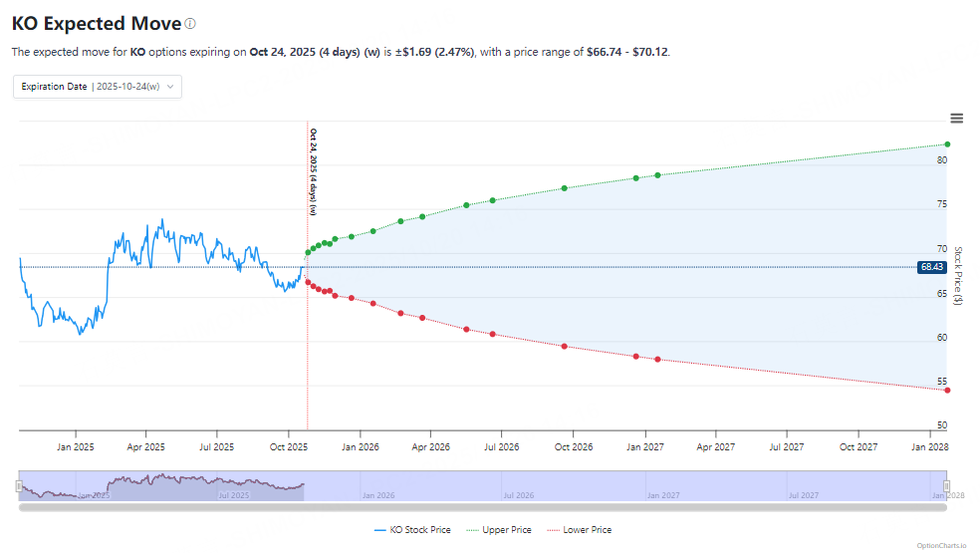Viewport: 980px width, 553px height.
Task: Open the Expiration Date dropdown
Action: [x=98, y=87]
